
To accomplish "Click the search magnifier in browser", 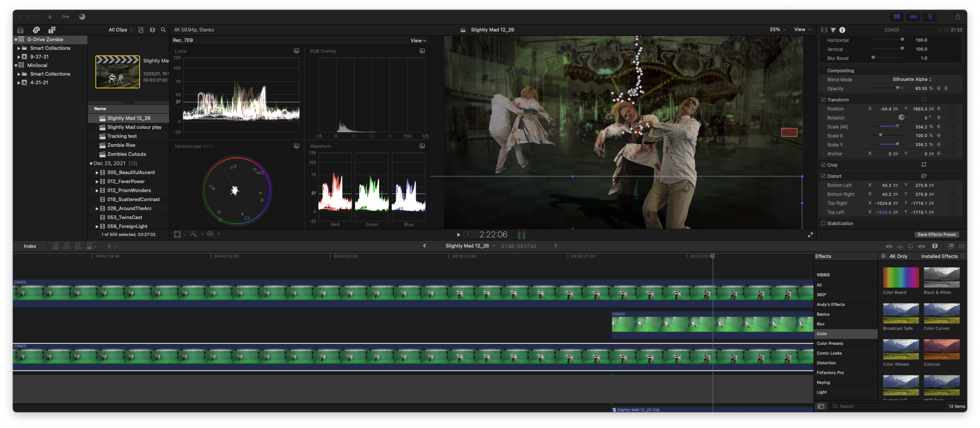I will (163, 30).
